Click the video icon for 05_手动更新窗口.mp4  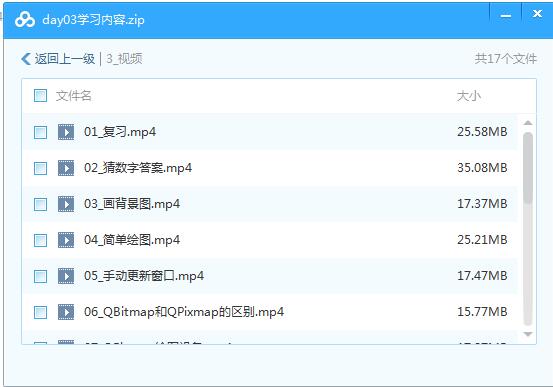[x=66, y=276]
